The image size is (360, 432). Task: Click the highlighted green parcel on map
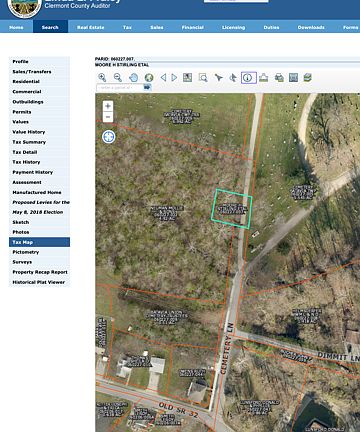231,209
